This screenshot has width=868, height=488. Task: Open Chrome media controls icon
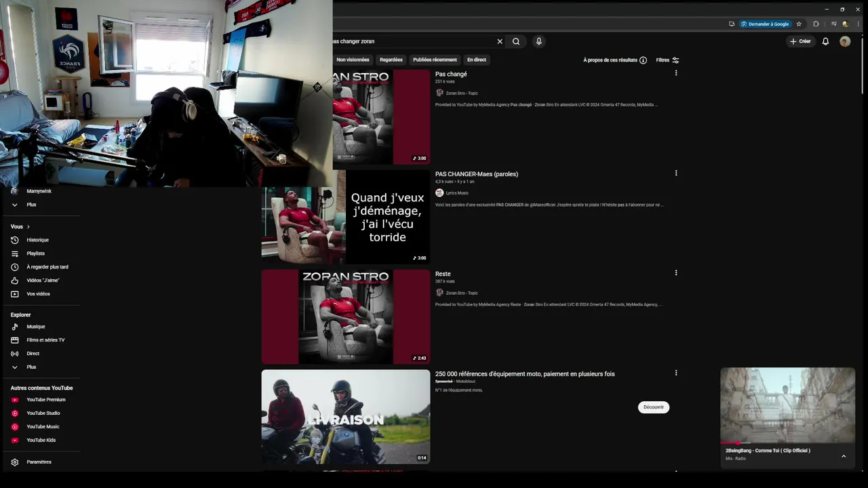pos(834,24)
